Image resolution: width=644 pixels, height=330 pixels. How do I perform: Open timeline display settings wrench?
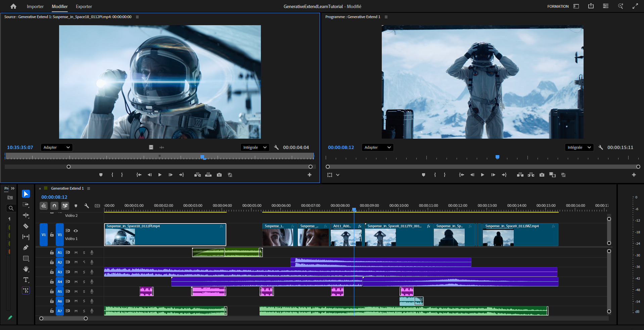(x=86, y=206)
